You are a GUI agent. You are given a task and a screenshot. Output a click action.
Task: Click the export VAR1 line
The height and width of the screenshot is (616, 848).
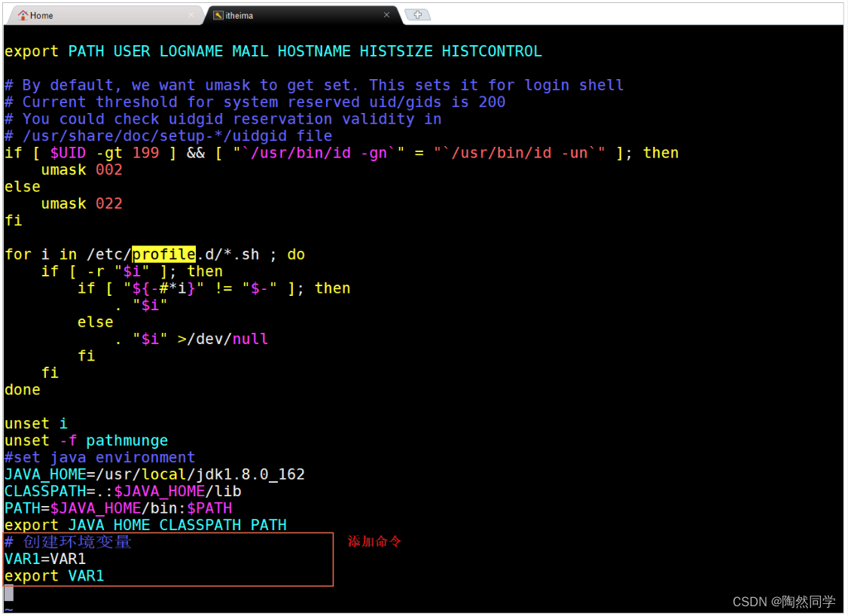[53, 575]
